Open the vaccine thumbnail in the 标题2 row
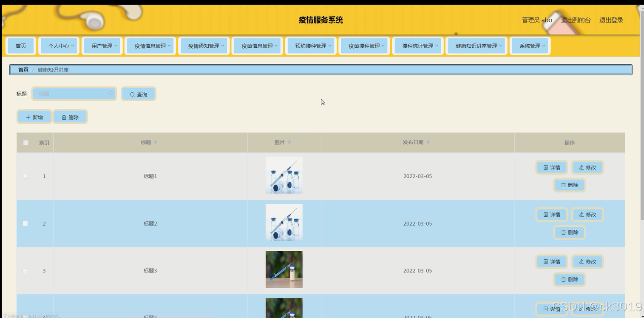 [284, 222]
